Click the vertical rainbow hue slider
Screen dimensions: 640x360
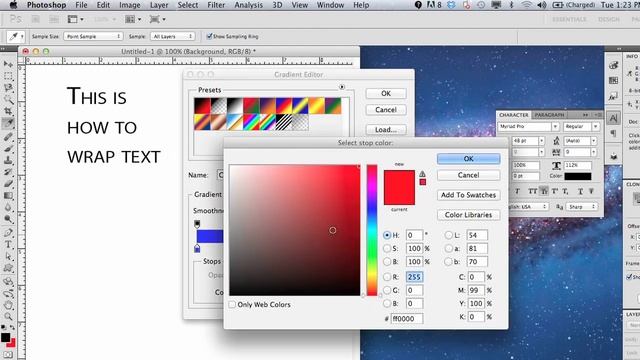click(371, 230)
